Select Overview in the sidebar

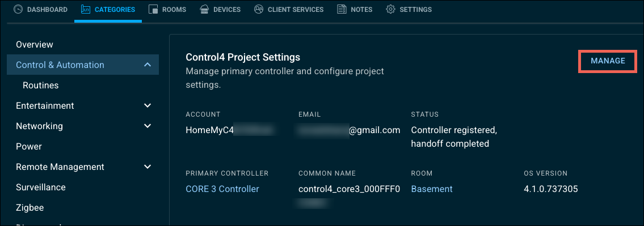[35, 44]
